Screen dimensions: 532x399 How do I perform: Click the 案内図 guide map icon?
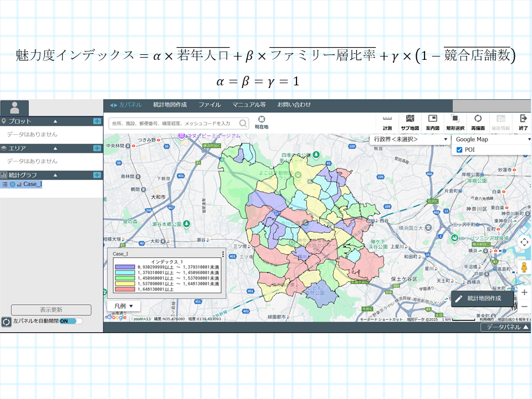click(x=432, y=121)
